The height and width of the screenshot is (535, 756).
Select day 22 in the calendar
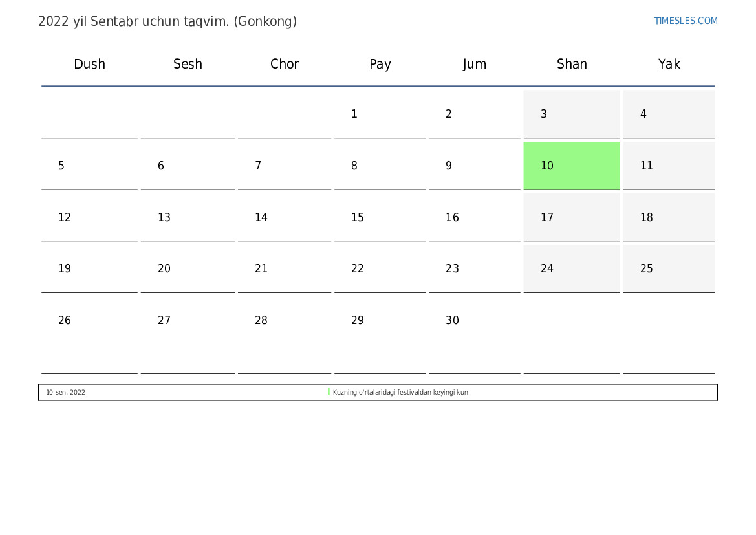click(x=380, y=268)
